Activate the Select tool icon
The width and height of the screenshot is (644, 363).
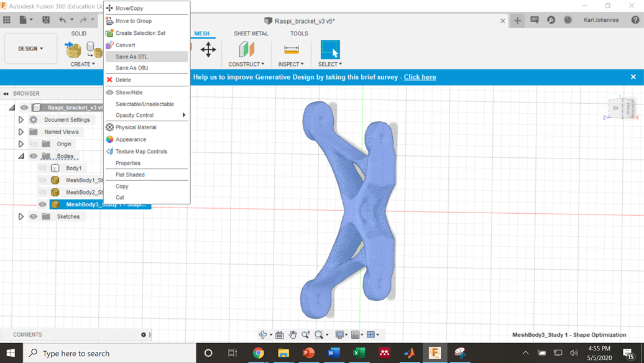(x=330, y=50)
